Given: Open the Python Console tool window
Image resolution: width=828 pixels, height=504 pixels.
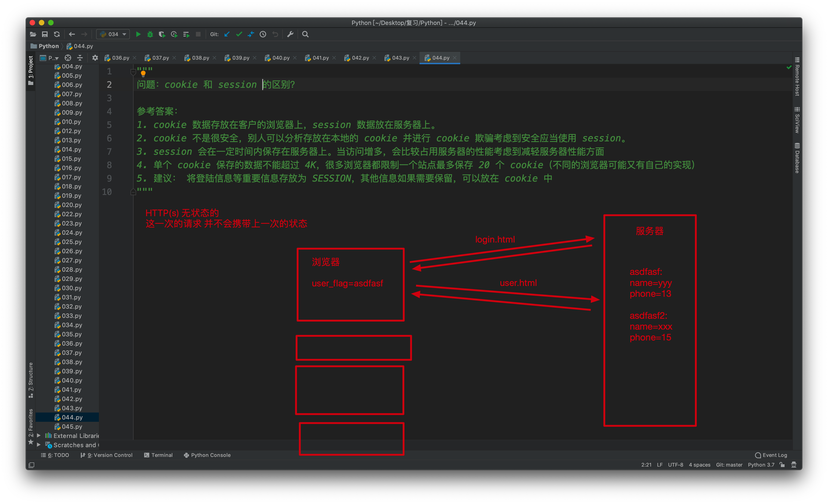Looking at the screenshot, I should coord(207,455).
